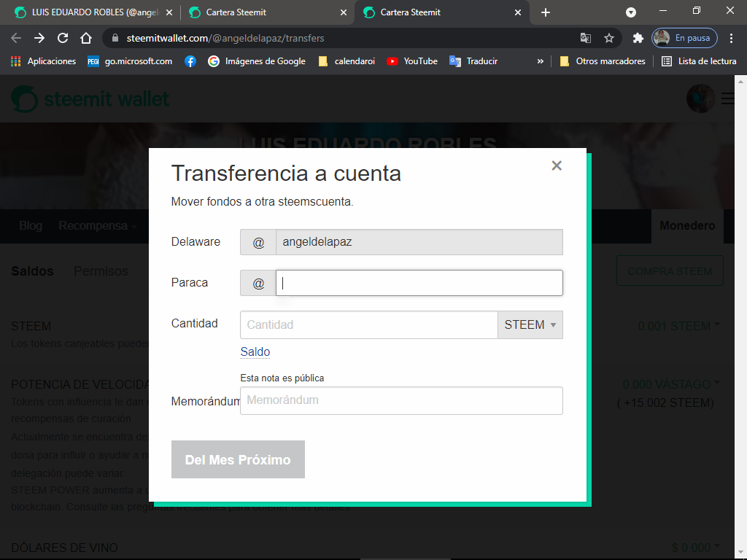Select the Permisos tab
Screen dimensions: 747x560
(x=101, y=271)
